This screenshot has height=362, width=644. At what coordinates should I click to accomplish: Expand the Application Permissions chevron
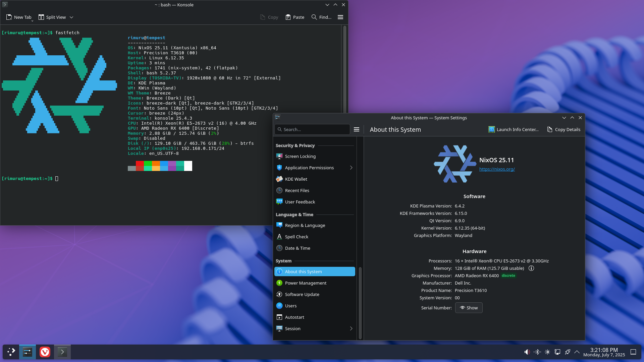351,168
